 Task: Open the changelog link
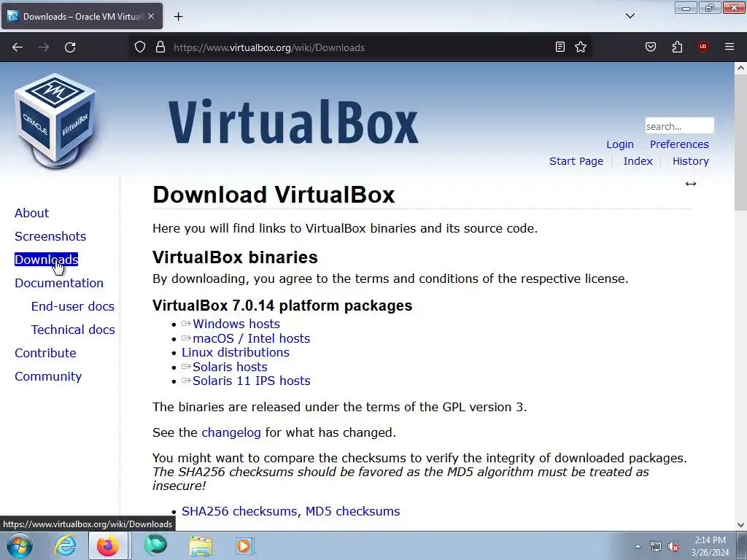[x=231, y=432]
